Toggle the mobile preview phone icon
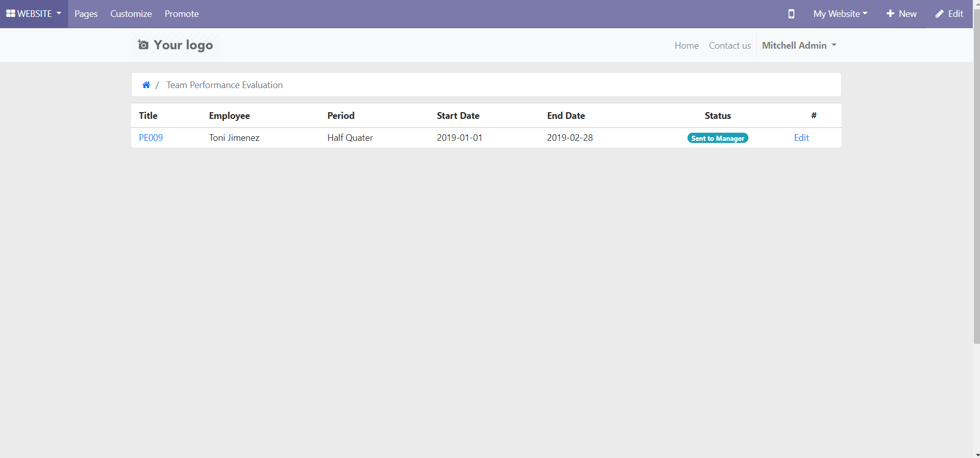Screen dimensions: 980x458 point(791,14)
